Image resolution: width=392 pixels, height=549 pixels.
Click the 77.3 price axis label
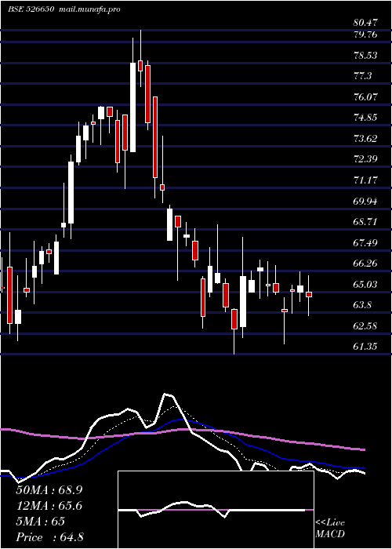click(x=363, y=76)
